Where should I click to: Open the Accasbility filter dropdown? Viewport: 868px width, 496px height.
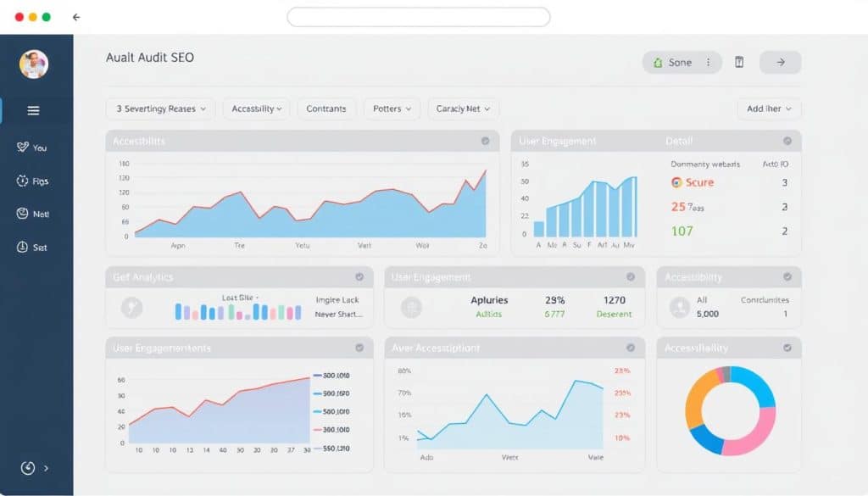[256, 109]
